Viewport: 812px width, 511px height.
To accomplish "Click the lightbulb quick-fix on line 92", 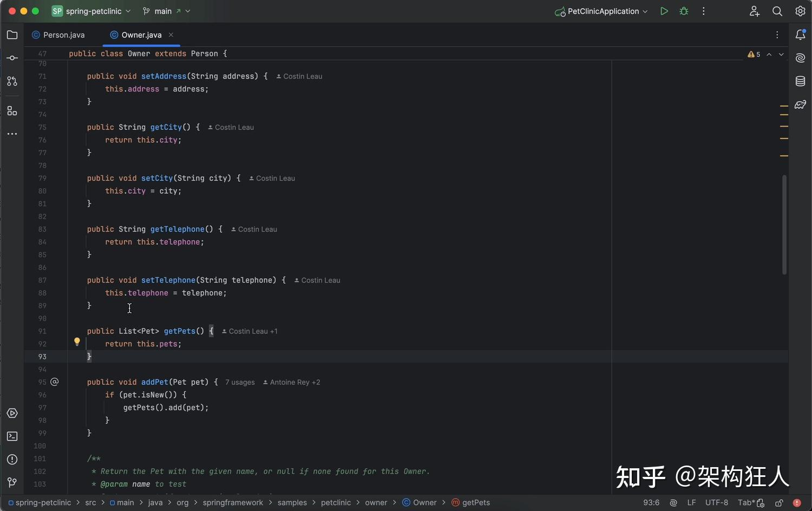I will coord(77,342).
